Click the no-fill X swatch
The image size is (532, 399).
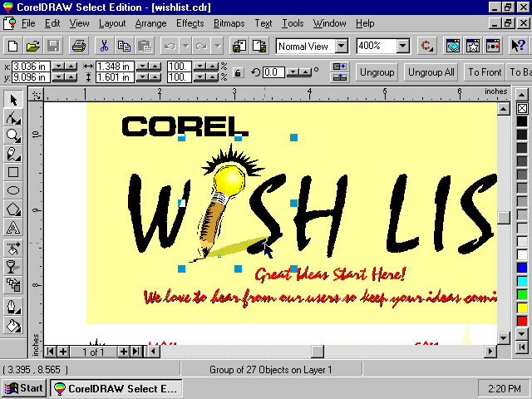[x=522, y=109]
